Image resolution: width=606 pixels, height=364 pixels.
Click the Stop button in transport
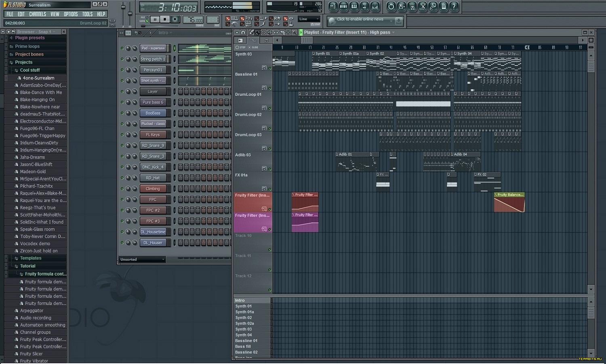[164, 19]
